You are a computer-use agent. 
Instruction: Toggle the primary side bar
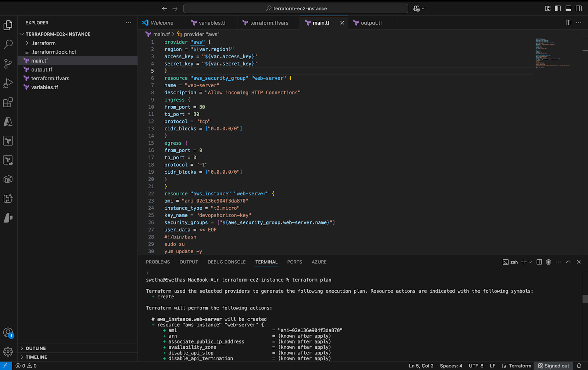(558, 8)
